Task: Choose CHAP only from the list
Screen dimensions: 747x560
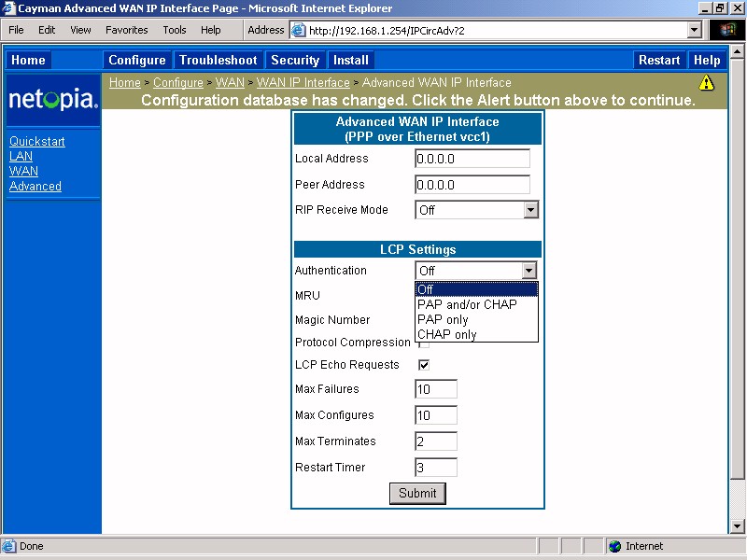Action: [447, 334]
